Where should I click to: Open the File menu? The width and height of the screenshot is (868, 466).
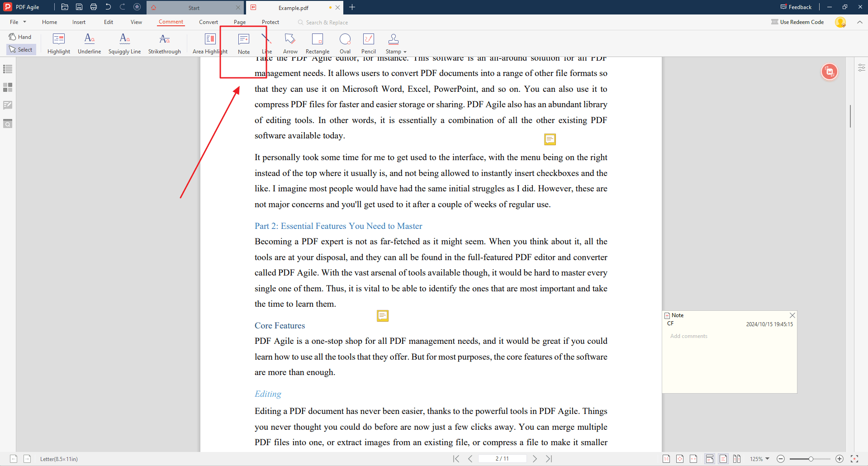click(x=18, y=22)
